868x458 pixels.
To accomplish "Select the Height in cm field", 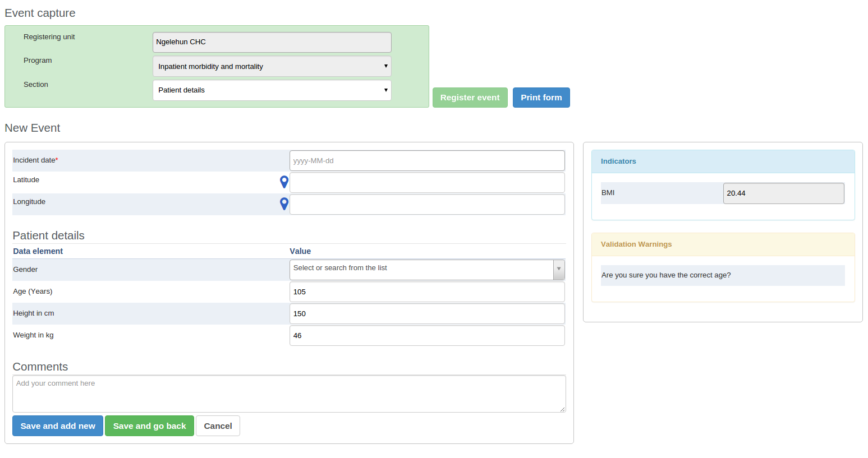I will (x=426, y=314).
